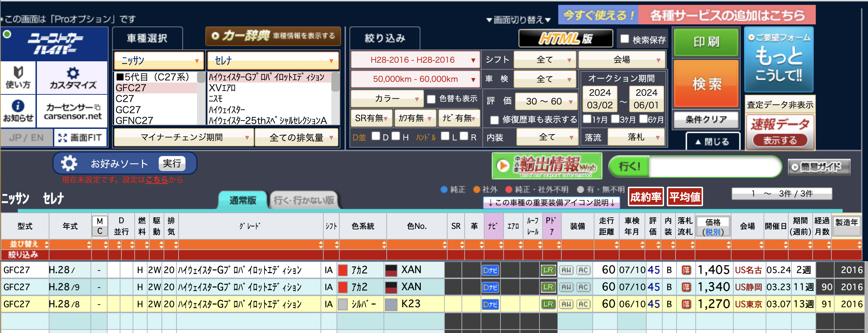The width and height of the screenshot is (868, 333).
Task: Toggle 修復歴車も表示する checkbox
Action: click(495, 120)
